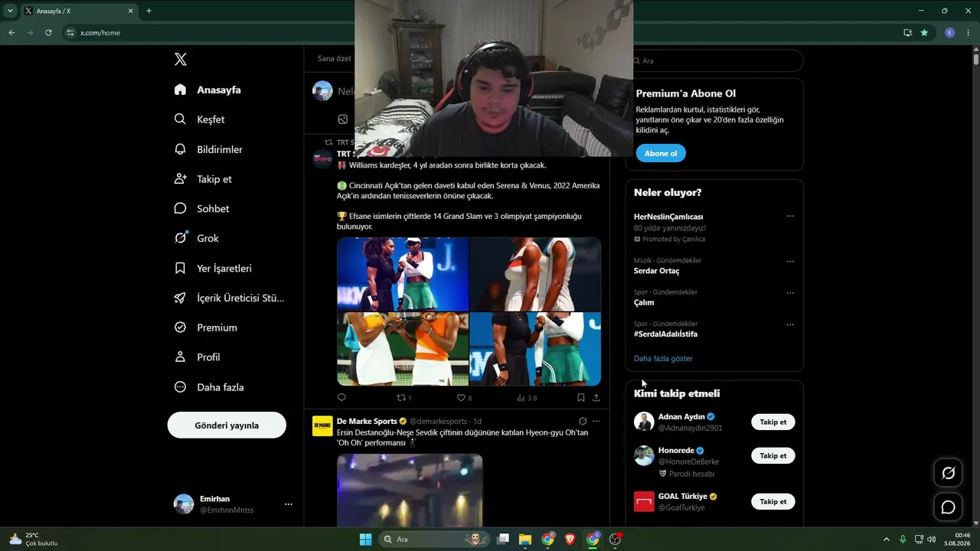Viewport: 980px width, 551px height.
Task: Open the Çalım trend
Action: 644,302
